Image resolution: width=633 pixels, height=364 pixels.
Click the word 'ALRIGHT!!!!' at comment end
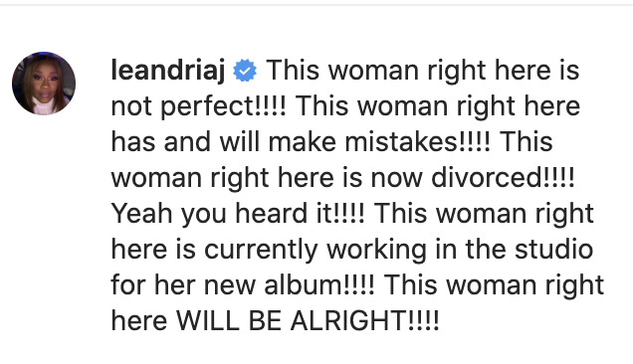364,321
